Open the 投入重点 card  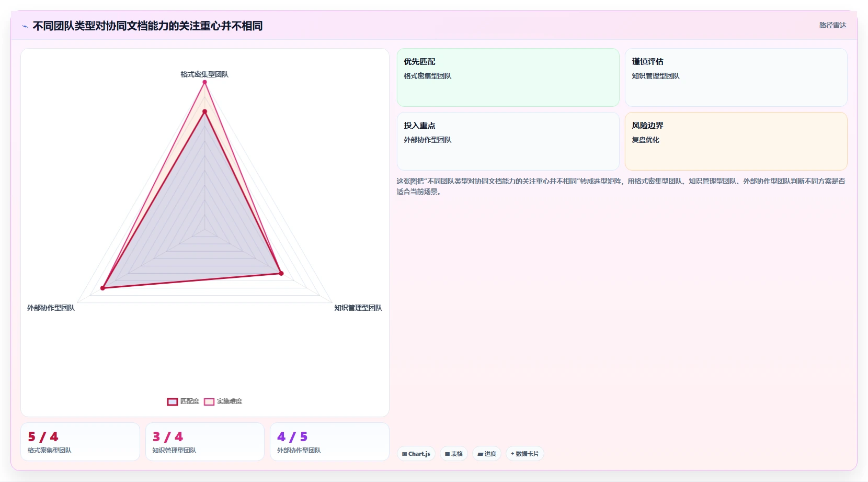pos(508,141)
